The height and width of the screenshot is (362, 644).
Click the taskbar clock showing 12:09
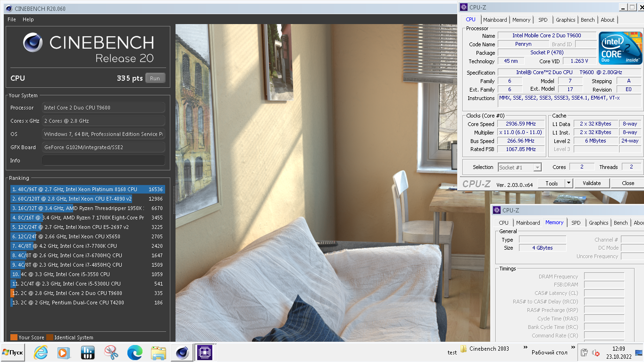point(619,349)
